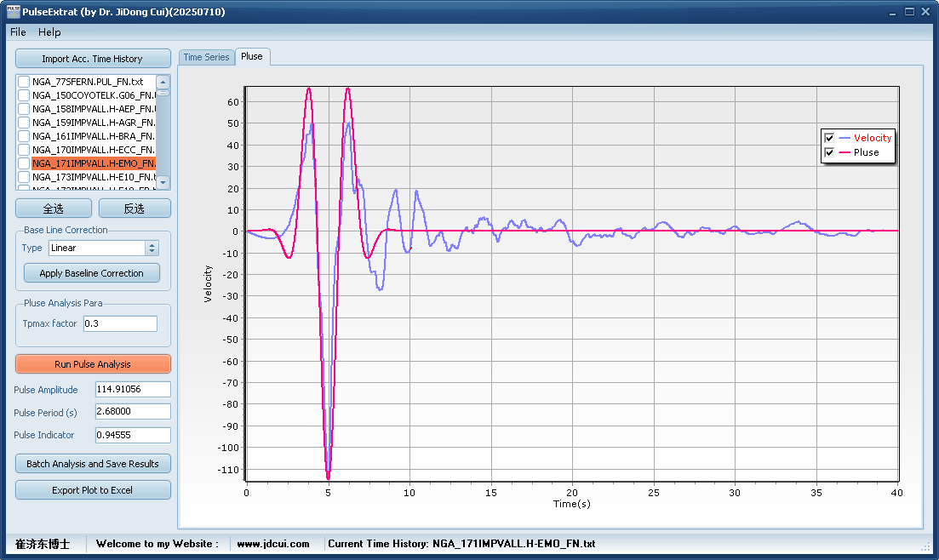Click the pink Pluse legend line sample
The height and width of the screenshot is (560, 939).
[845, 152]
